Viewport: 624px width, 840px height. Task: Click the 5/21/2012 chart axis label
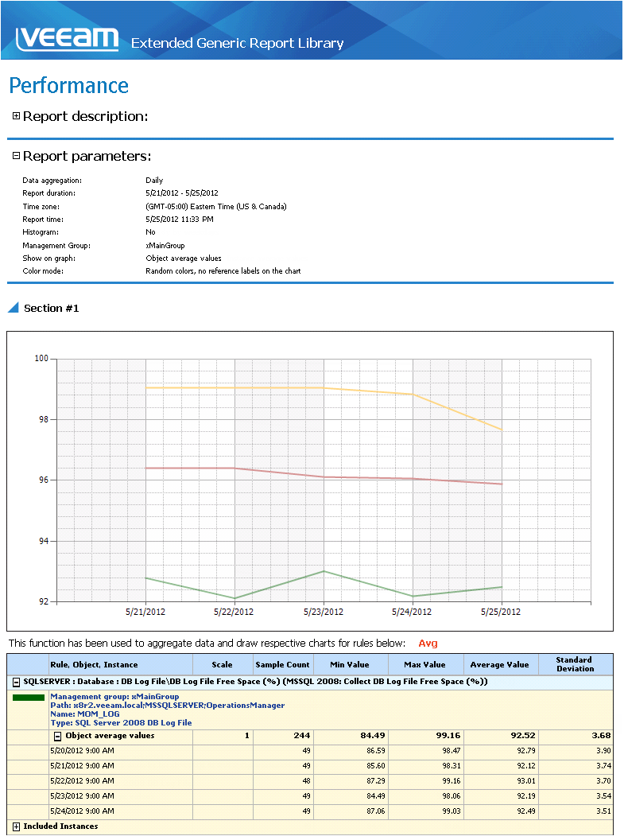145,612
